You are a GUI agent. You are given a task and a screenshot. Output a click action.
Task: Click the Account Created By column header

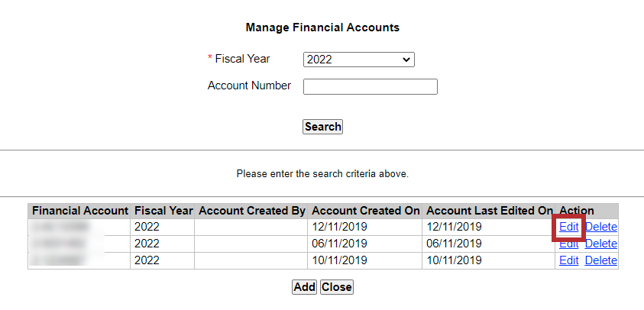click(251, 210)
